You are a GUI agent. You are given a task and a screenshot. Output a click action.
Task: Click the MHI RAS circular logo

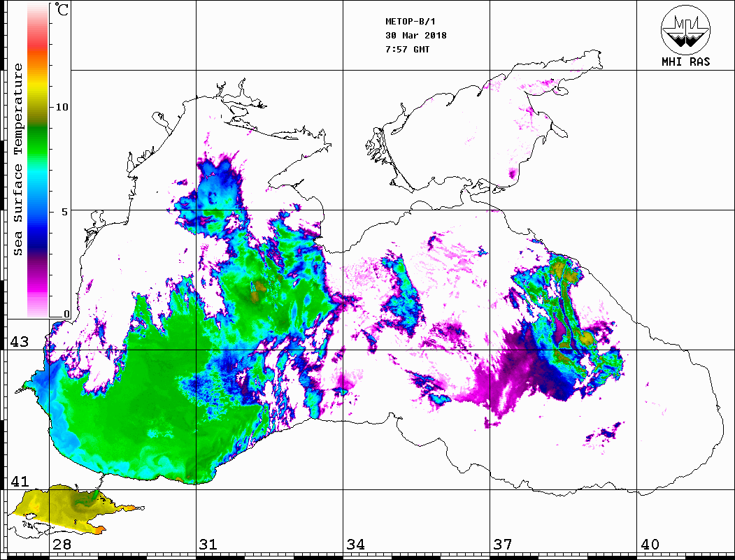(x=685, y=29)
